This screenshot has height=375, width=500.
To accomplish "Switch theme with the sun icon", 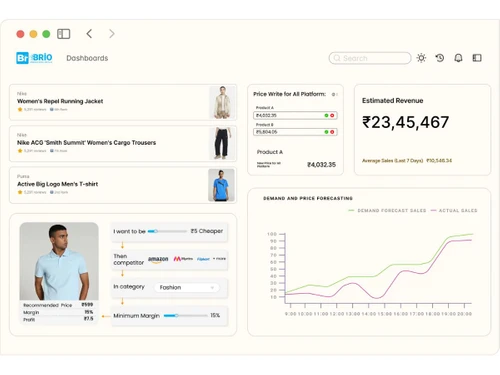I will 421,58.
